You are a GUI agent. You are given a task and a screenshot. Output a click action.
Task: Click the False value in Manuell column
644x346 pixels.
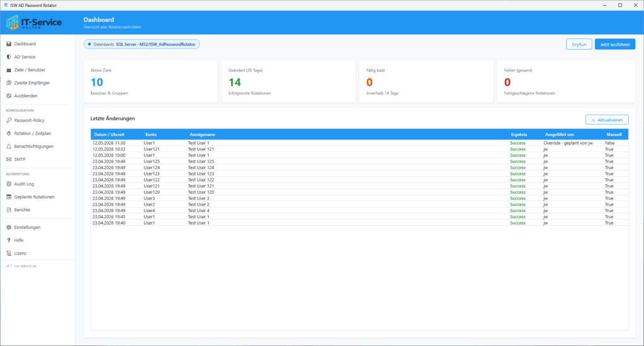point(609,143)
